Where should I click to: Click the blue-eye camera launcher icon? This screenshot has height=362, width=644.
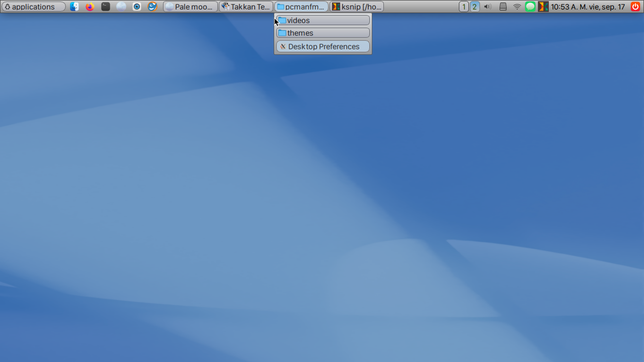click(137, 7)
